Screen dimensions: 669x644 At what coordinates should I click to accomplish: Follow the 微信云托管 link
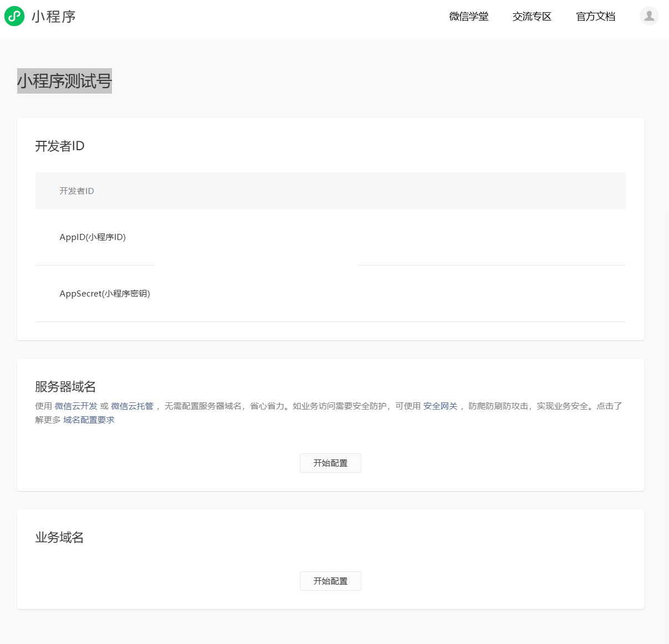coord(132,406)
